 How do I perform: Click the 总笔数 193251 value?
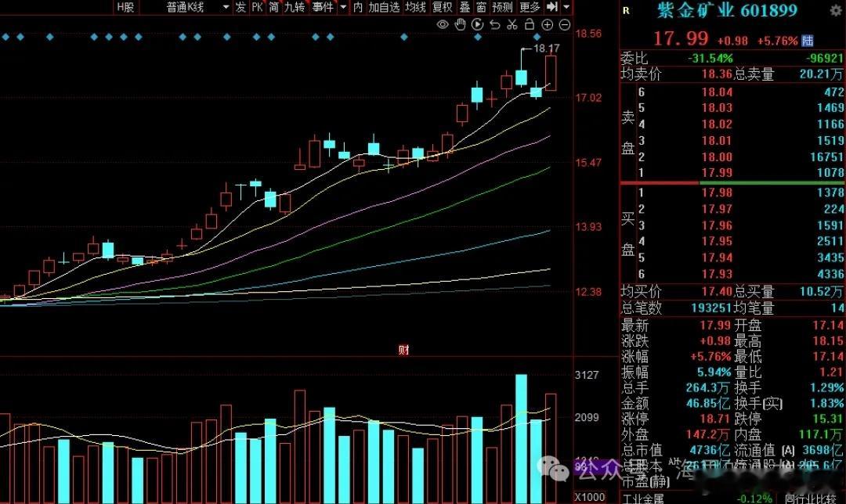711,308
